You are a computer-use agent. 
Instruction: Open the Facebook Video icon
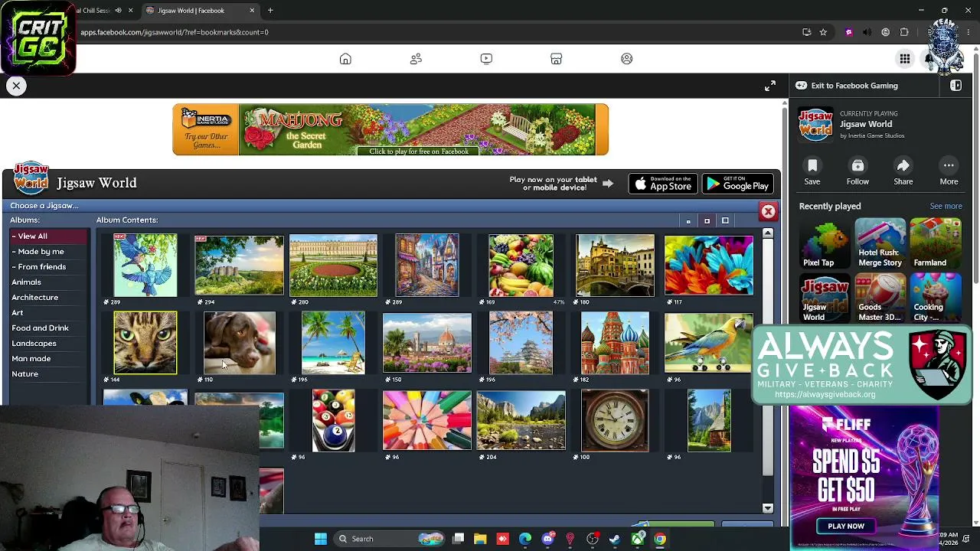pos(486,59)
